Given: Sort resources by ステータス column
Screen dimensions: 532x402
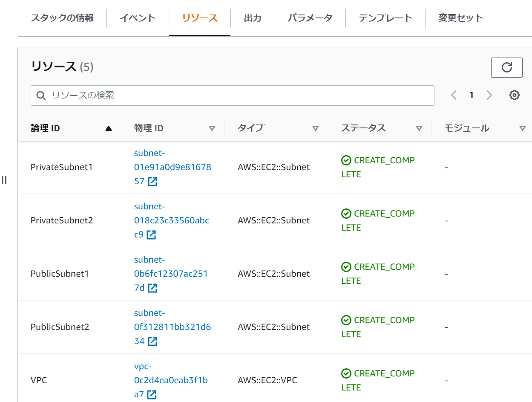Looking at the screenshot, I should (419, 128).
